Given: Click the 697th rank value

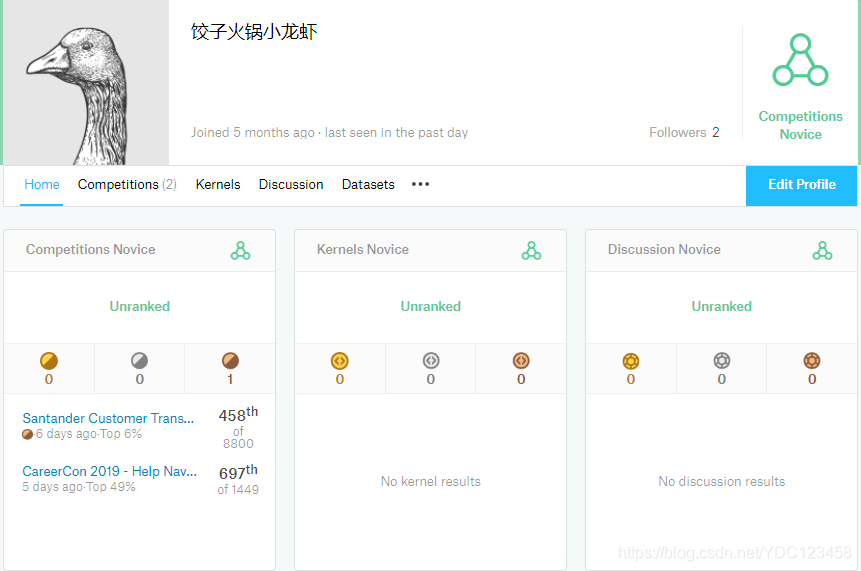Looking at the screenshot, I should [238, 472].
